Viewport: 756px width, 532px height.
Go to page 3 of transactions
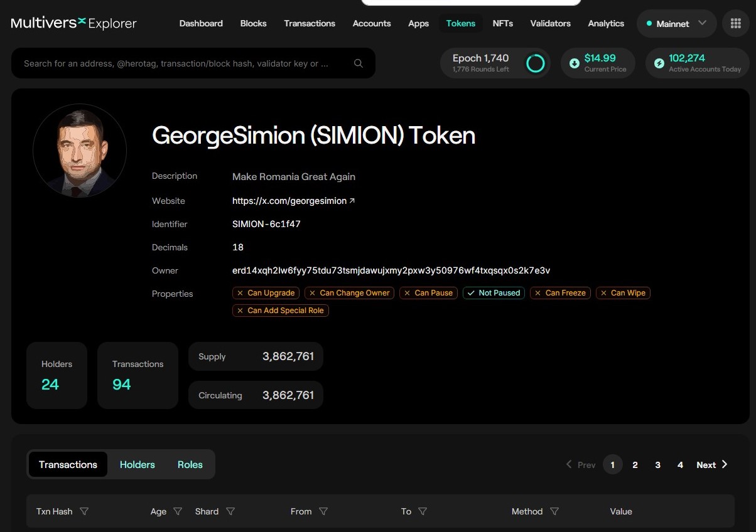click(x=658, y=465)
